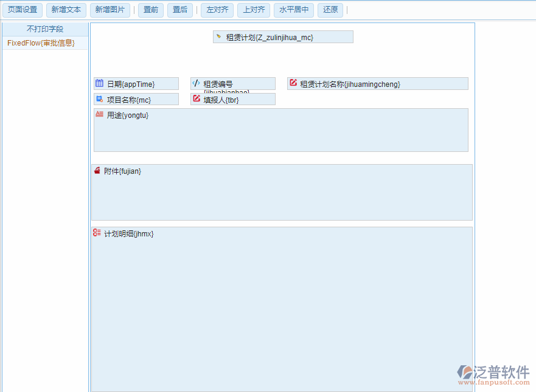This screenshot has width=536, height=392.
Task: Click the text-lines icon on 用途{yongtu} area
Action: [x=99, y=114]
